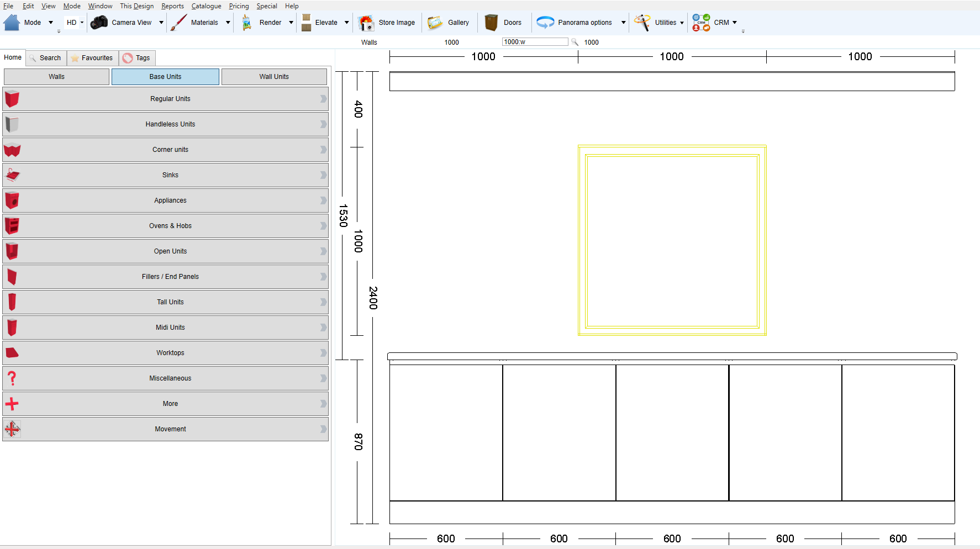Click the Store Image icon
The width and height of the screenshot is (980, 549).
point(366,23)
